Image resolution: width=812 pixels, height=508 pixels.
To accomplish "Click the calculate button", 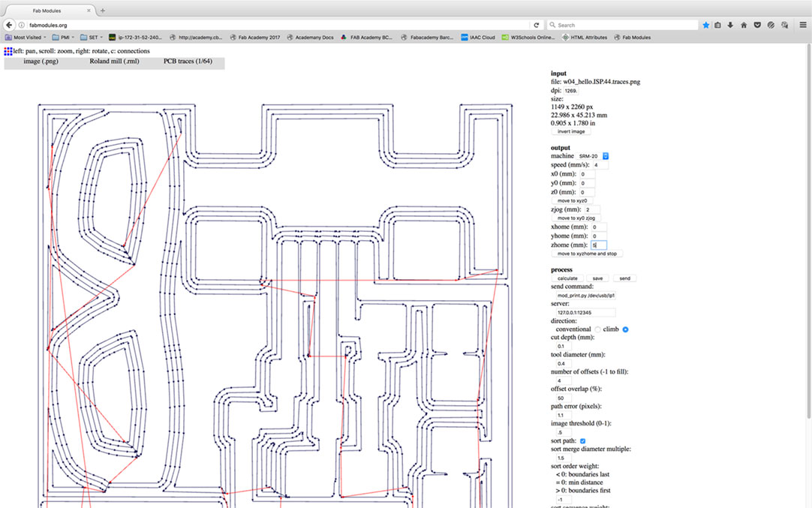I will (x=567, y=278).
